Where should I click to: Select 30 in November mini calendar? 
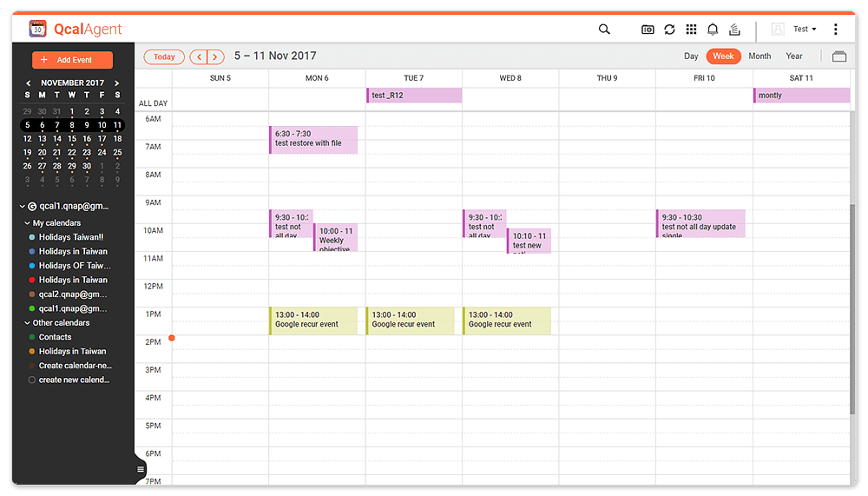coord(87,166)
